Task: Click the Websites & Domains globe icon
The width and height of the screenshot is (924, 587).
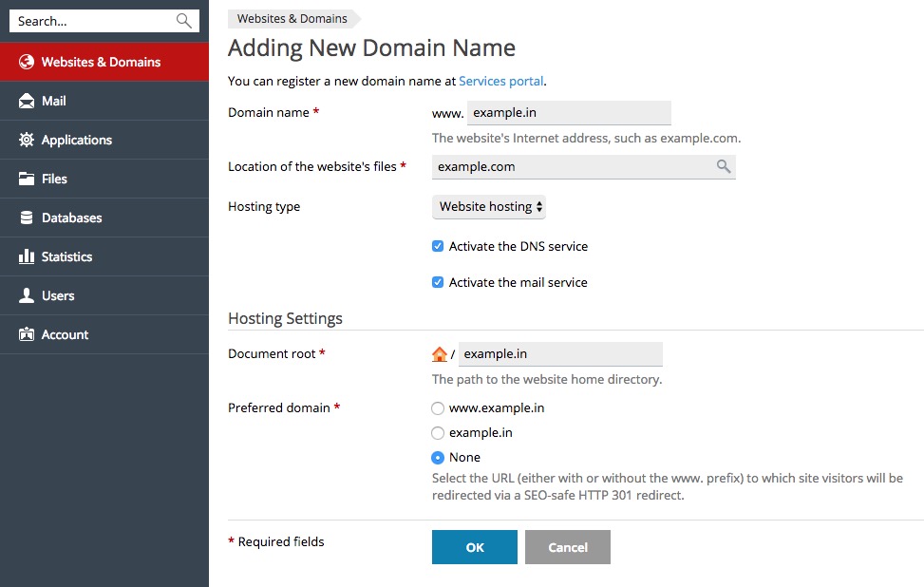Action: click(x=27, y=62)
